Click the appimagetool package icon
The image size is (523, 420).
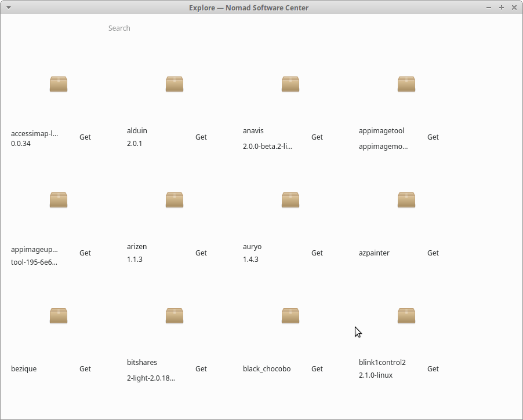click(406, 84)
